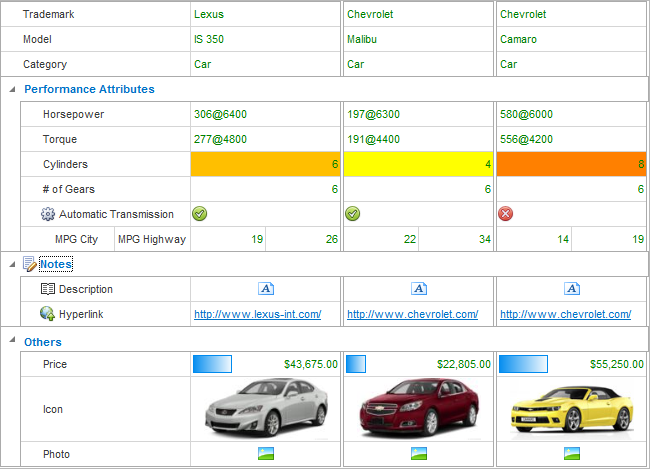Select the MPG Highway header

[152, 239]
